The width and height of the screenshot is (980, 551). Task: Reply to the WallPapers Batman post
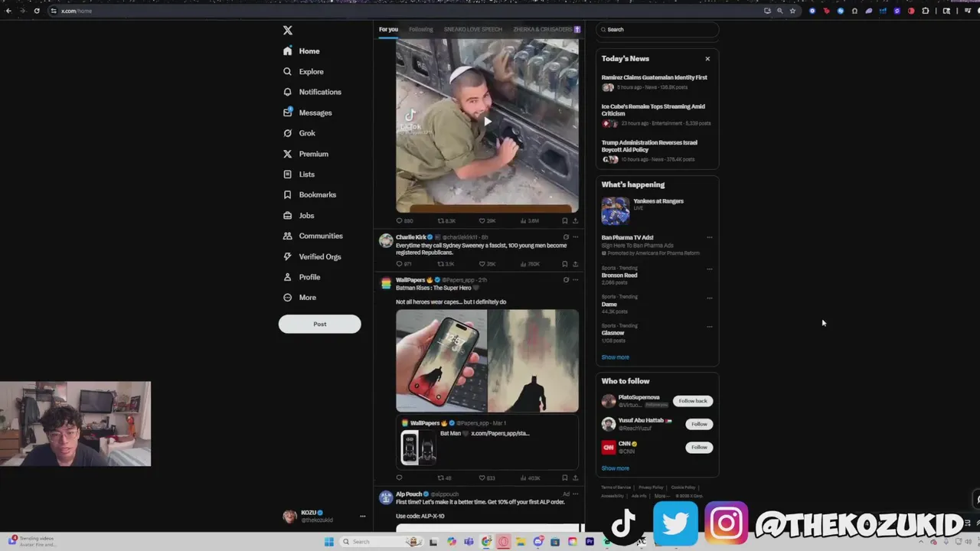pos(399,478)
